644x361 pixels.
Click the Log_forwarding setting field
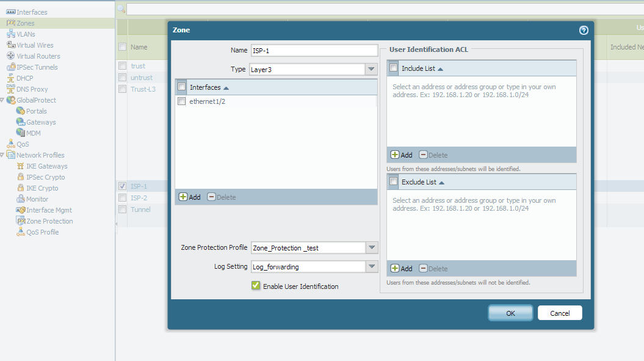click(x=308, y=266)
